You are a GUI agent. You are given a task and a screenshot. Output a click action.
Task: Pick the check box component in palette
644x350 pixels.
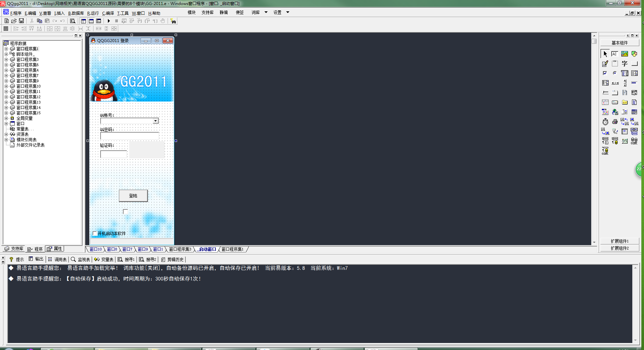point(605,73)
